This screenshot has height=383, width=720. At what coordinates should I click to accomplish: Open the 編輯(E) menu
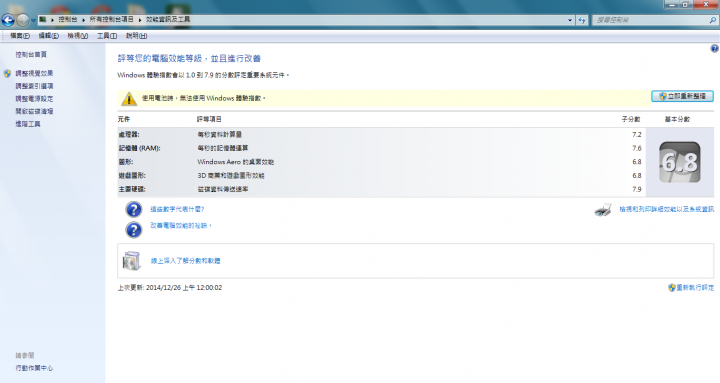coord(48,35)
